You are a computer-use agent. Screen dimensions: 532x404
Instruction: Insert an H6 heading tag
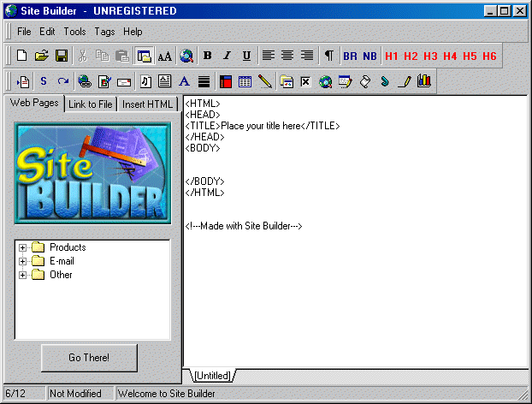[x=489, y=56]
